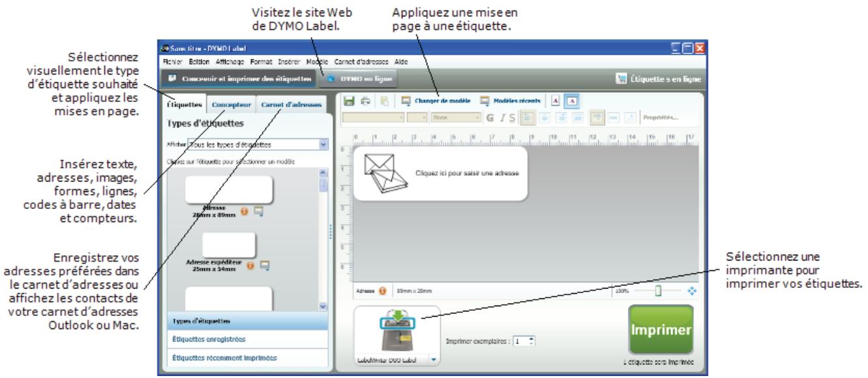Select Adresse expéditeur 25mm x 54mm thumbnail
This screenshot has height=378, width=868.
tap(229, 244)
